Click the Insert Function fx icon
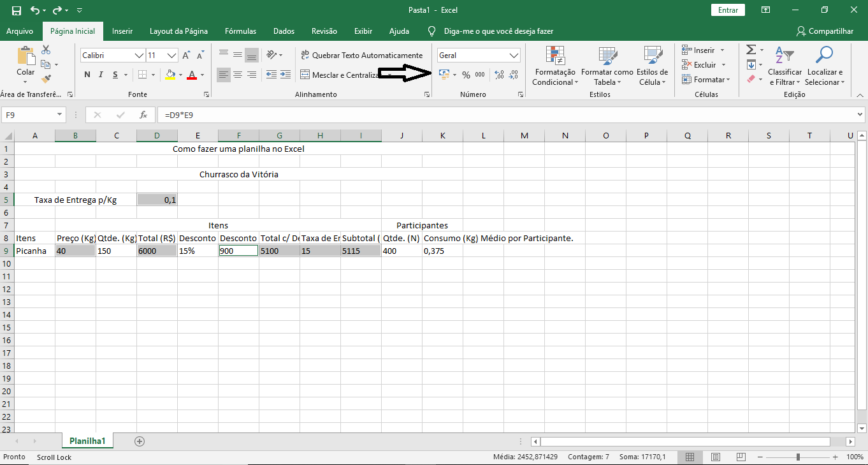The height and width of the screenshot is (465, 868). click(x=143, y=115)
